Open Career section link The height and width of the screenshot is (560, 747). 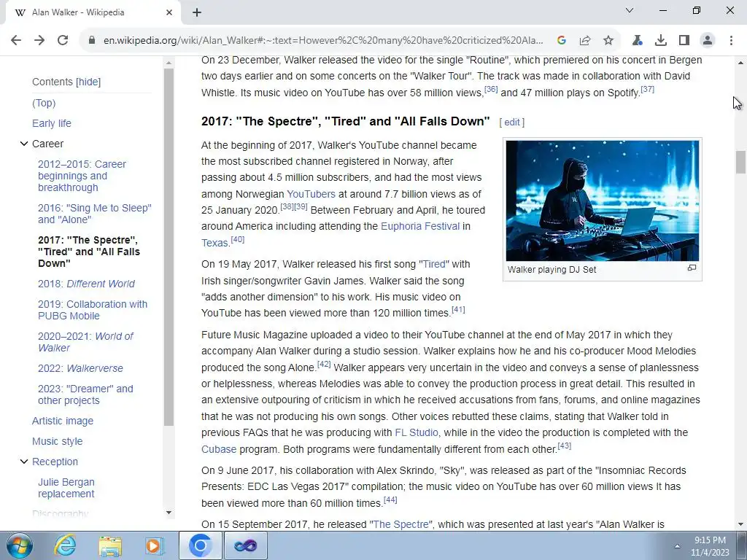click(x=47, y=144)
